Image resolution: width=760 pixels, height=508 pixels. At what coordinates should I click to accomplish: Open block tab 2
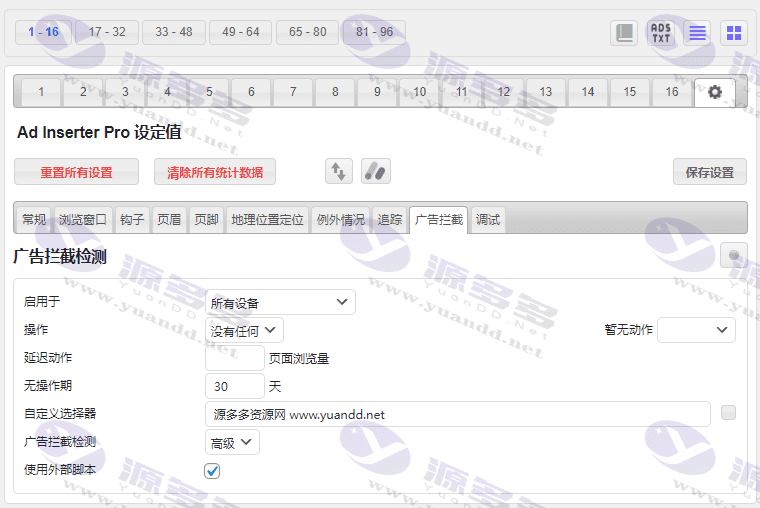point(83,92)
